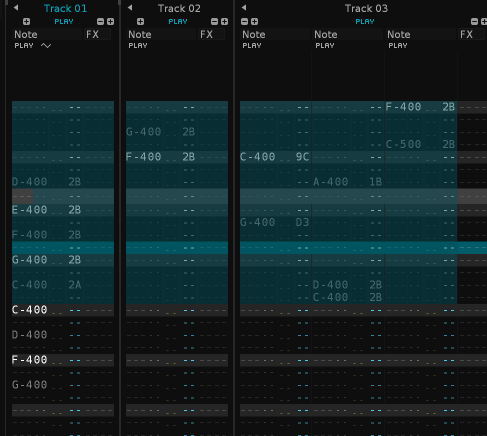The height and width of the screenshot is (436, 487).
Task: Select the G-400 D3 note in Track 03
Action: [x=275, y=222]
